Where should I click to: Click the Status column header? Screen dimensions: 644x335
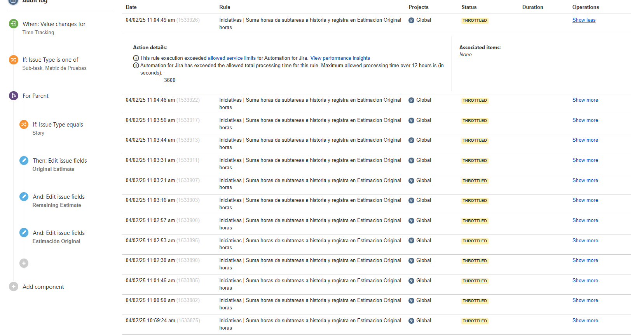pos(469,7)
